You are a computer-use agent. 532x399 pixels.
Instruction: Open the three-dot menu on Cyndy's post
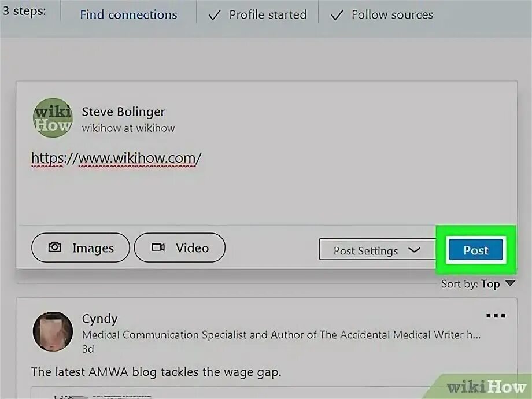(496, 316)
